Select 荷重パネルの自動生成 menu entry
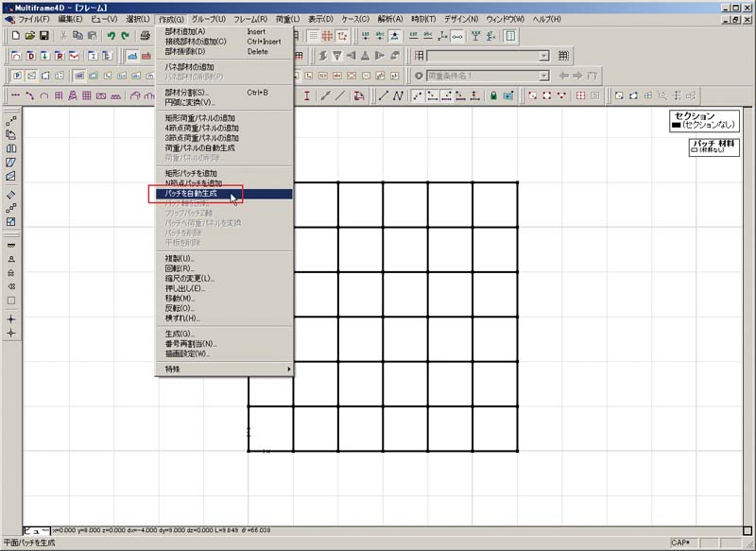This screenshot has height=551, width=756. [x=224, y=148]
